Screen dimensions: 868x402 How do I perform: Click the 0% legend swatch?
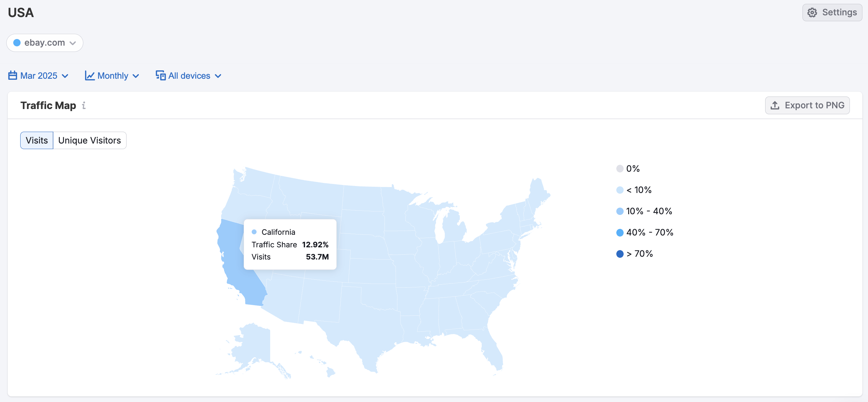tap(620, 169)
